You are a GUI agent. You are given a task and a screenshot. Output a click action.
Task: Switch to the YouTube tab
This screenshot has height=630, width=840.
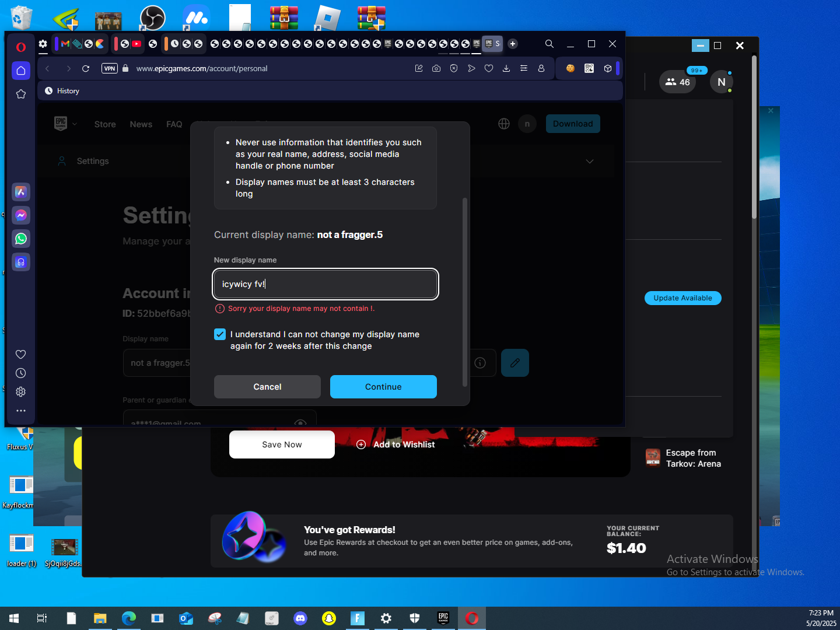coord(136,44)
